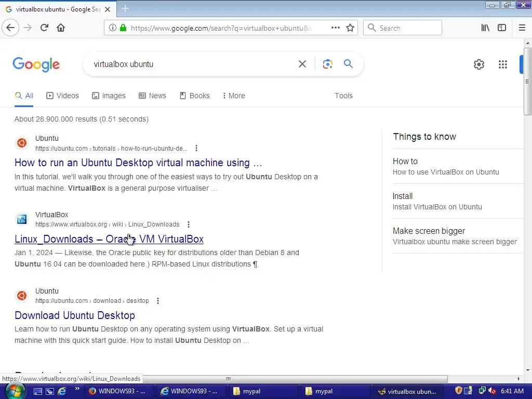The image size is (532, 399).
Task: Click the 6:41 AM system clock
Action: coord(512,391)
